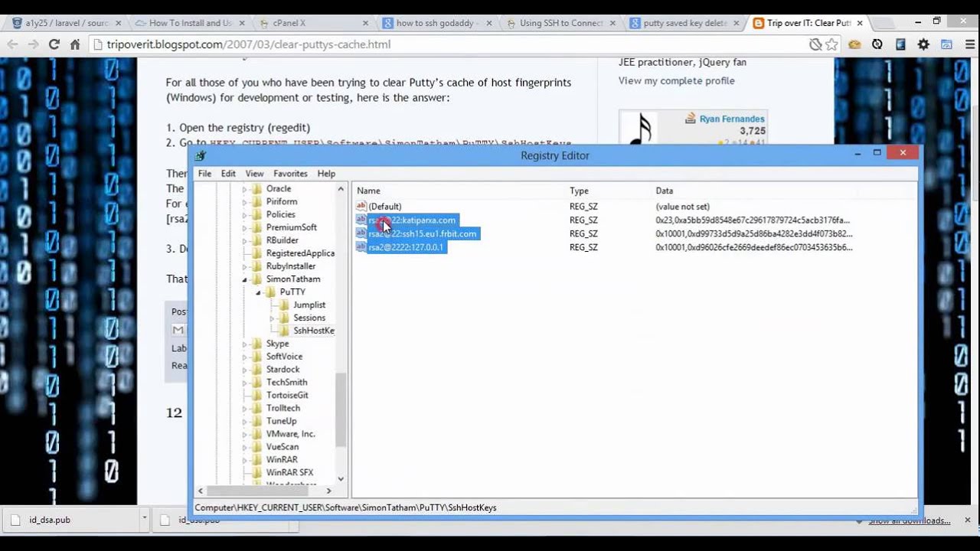Open the File menu in Registry Editor
This screenshot has height=551, width=980.
pyautogui.click(x=204, y=174)
